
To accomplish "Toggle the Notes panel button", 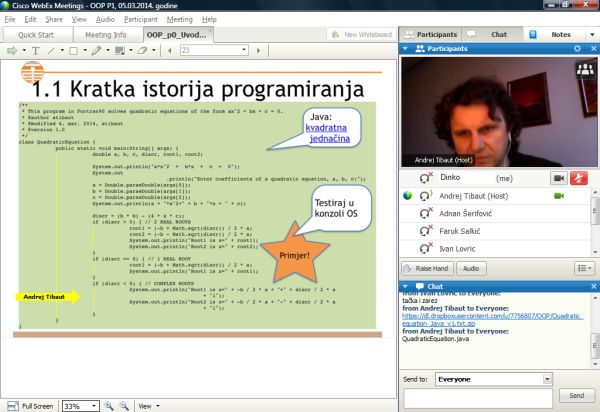I will [554, 34].
